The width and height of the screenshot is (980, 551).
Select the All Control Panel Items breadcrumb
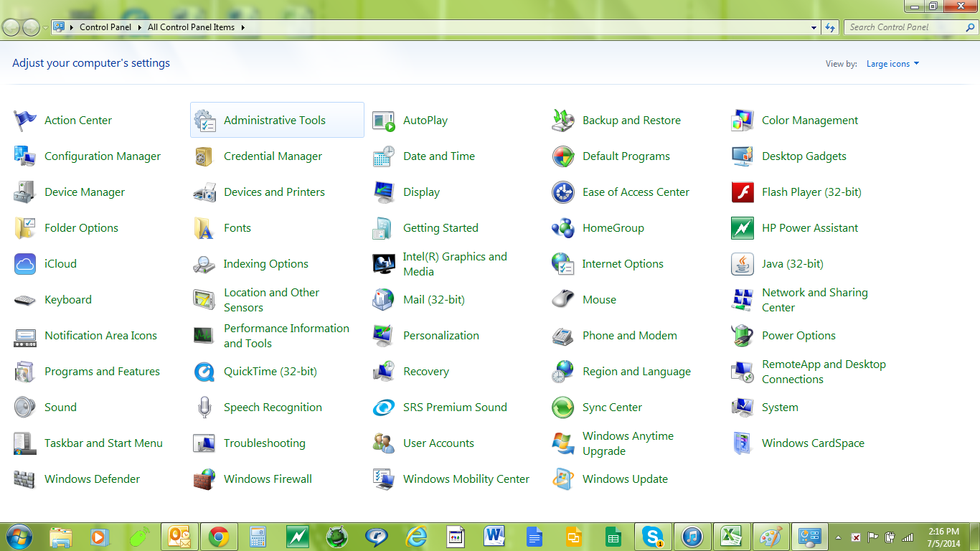[191, 27]
